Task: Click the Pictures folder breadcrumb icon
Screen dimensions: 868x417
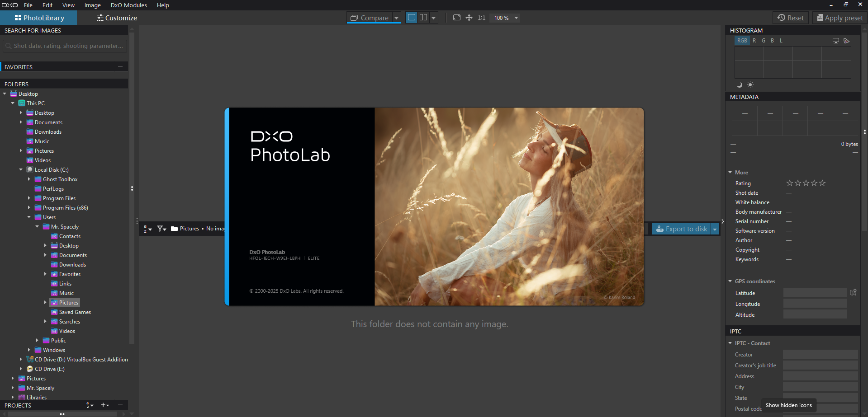Action: 174,229
